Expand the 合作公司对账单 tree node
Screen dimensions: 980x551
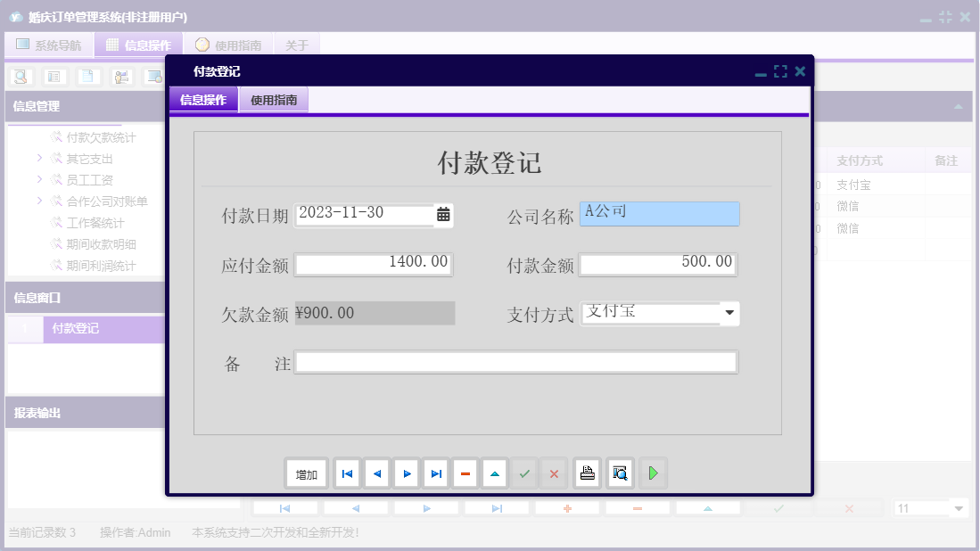coord(38,202)
